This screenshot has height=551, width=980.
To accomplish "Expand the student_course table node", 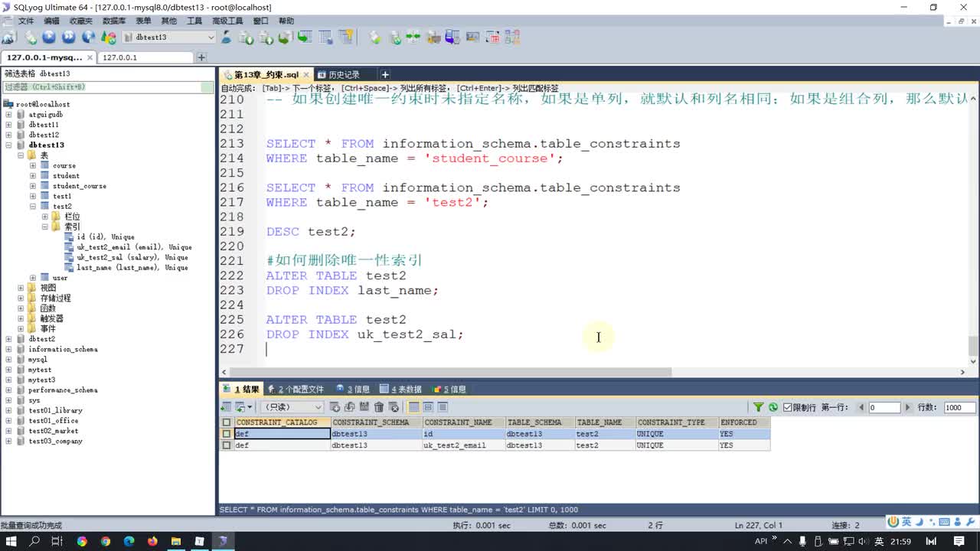I will (x=33, y=186).
